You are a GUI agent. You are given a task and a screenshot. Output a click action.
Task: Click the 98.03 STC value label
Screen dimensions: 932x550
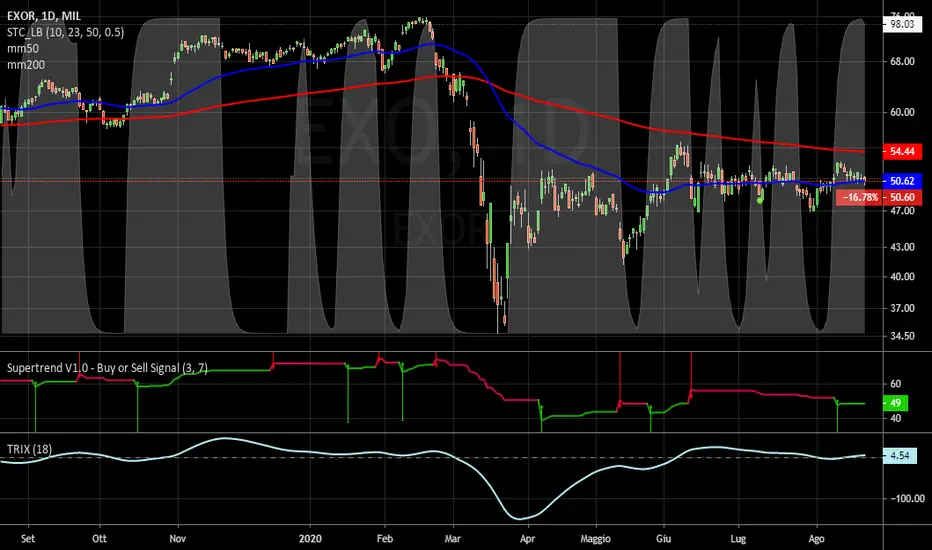[x=902, y=24]
